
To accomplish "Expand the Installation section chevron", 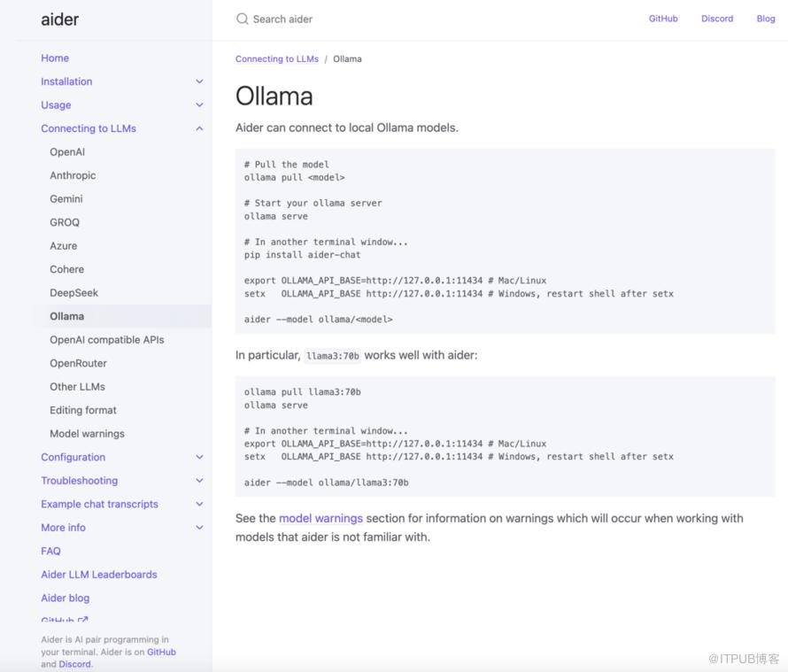I will pyautogui.click(x=199, y=81).
